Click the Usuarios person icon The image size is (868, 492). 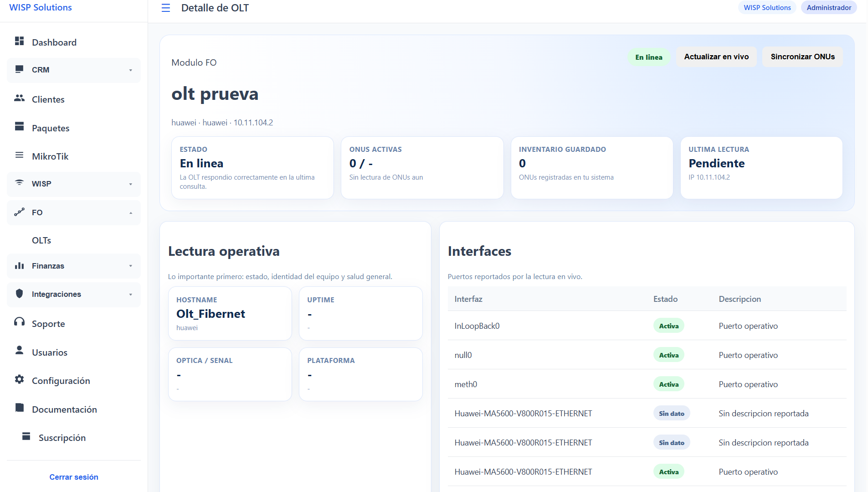click(x=19, y=351)
